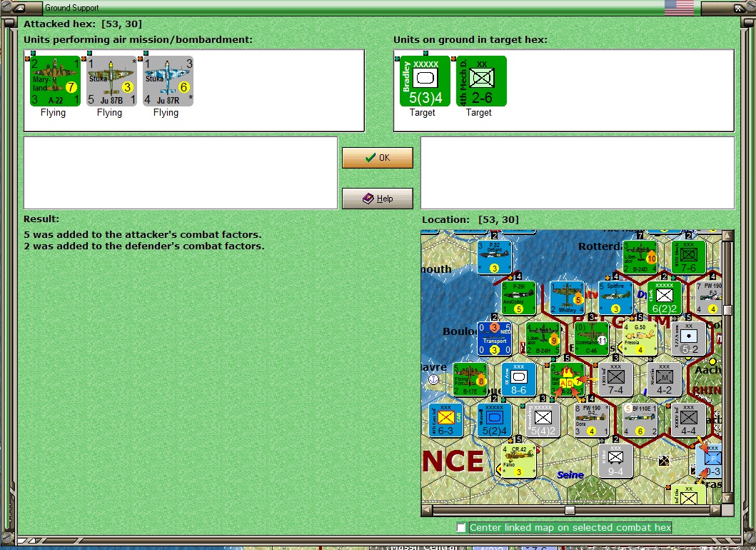Click the anchor port symbol near Le Havre
756x550 pixels.
pos(433,380)
